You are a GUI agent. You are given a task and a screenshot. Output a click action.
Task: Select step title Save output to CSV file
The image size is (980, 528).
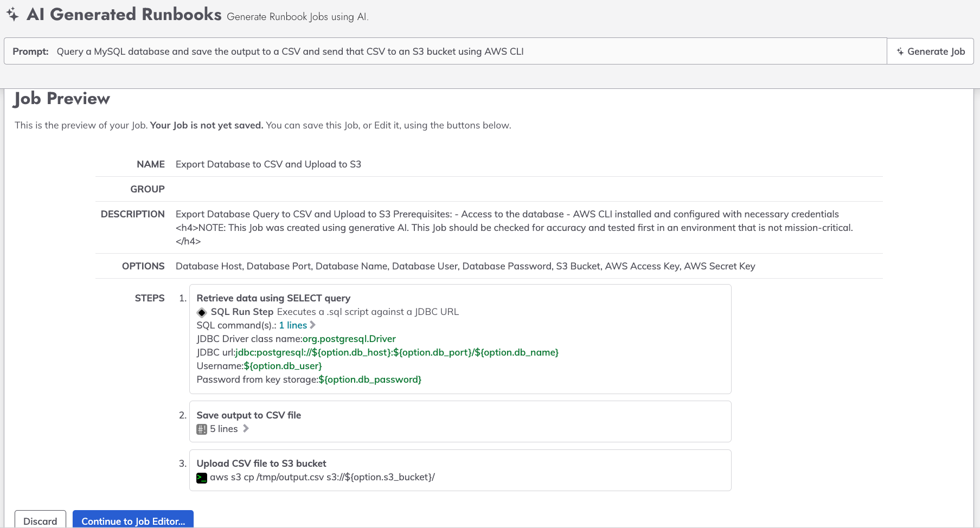click(248, 415)
